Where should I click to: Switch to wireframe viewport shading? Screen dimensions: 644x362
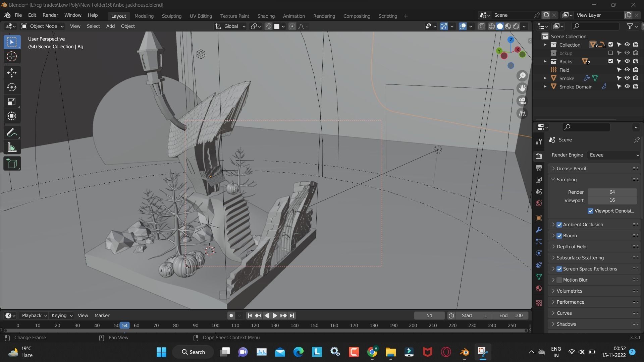point(492,26)
